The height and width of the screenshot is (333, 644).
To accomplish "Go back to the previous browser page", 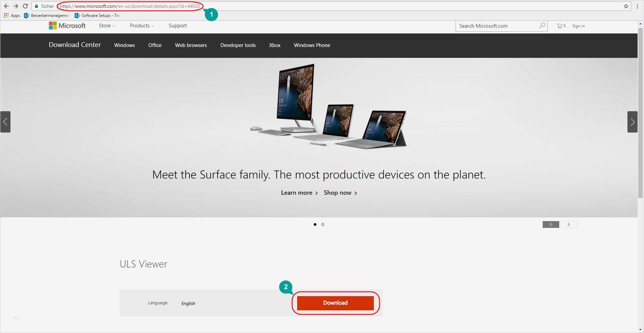I will 6,6.
